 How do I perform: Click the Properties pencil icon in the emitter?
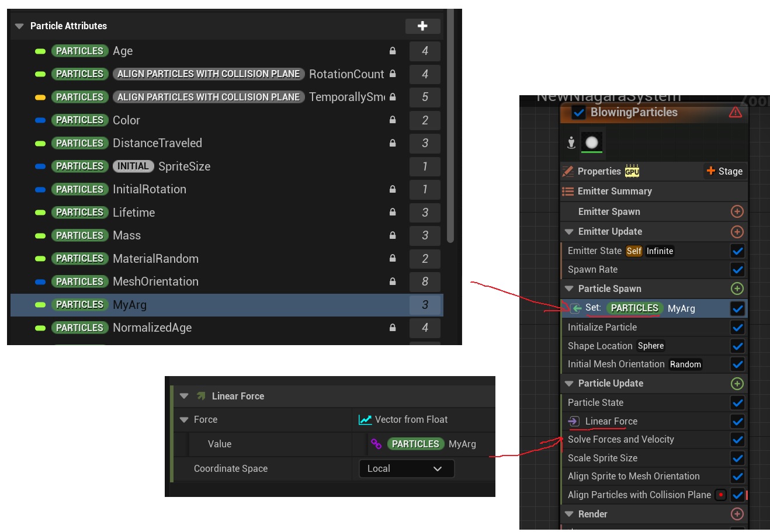(568, 171)
